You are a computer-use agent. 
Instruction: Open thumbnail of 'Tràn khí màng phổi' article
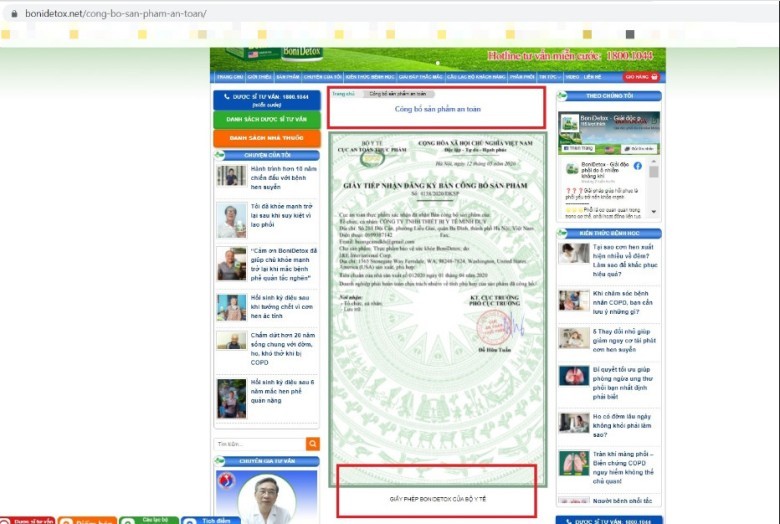[x=574, y=463]
